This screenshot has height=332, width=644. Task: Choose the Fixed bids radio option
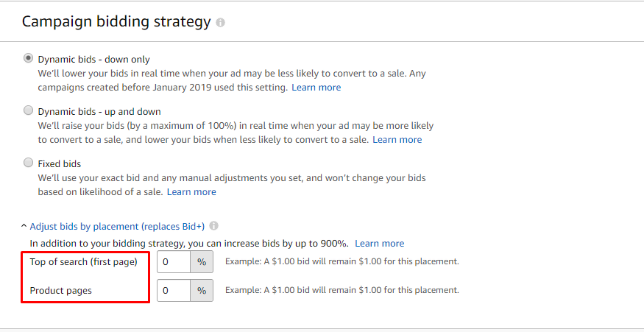coord(29,163)
